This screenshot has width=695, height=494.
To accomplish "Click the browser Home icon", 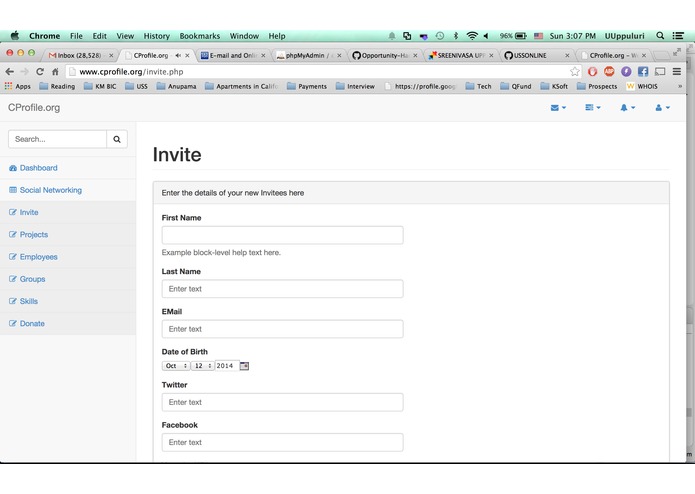I will [x=55, y=72].
